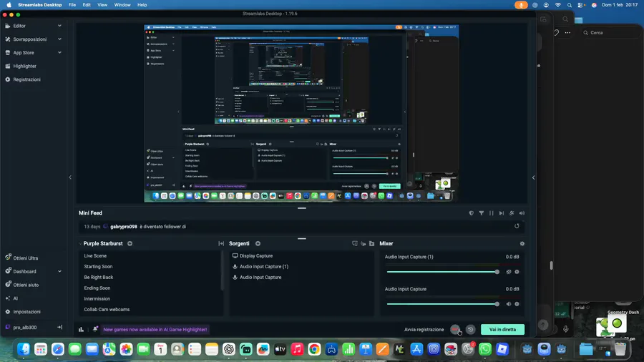Open Registrazioni in the sidebar
Screen dimensions: 644x362
tap(26, 79)
